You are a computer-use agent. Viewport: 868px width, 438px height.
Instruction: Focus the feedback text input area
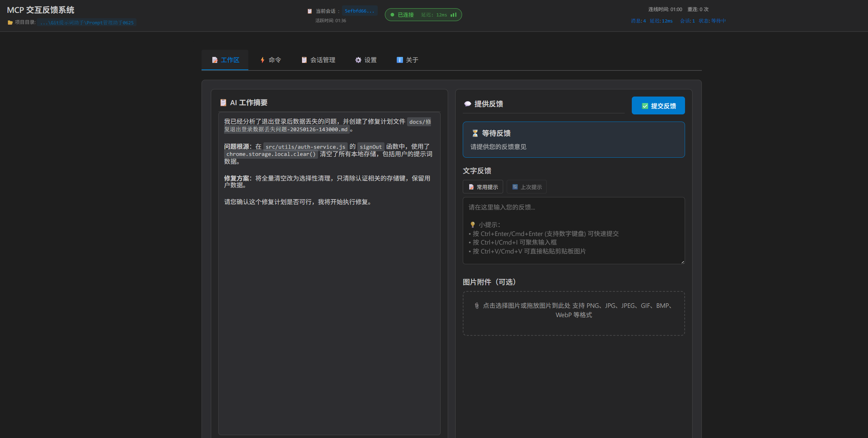[x=574, y=231]
